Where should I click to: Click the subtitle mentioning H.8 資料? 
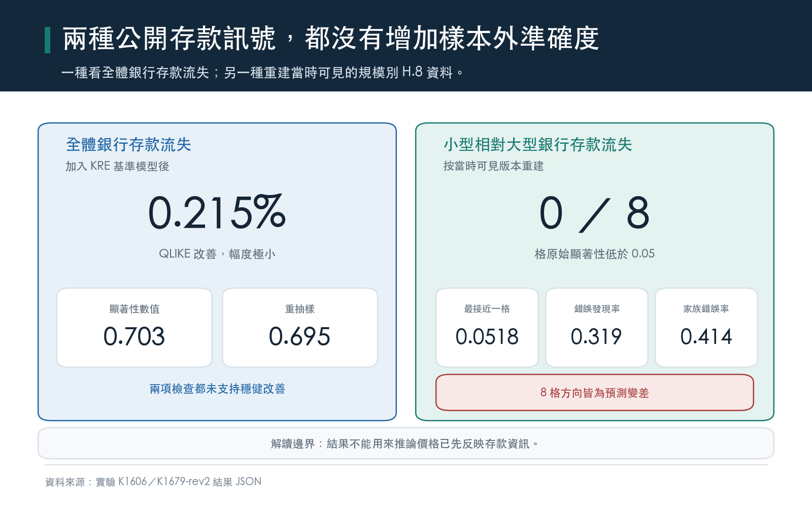click(262, 73)
